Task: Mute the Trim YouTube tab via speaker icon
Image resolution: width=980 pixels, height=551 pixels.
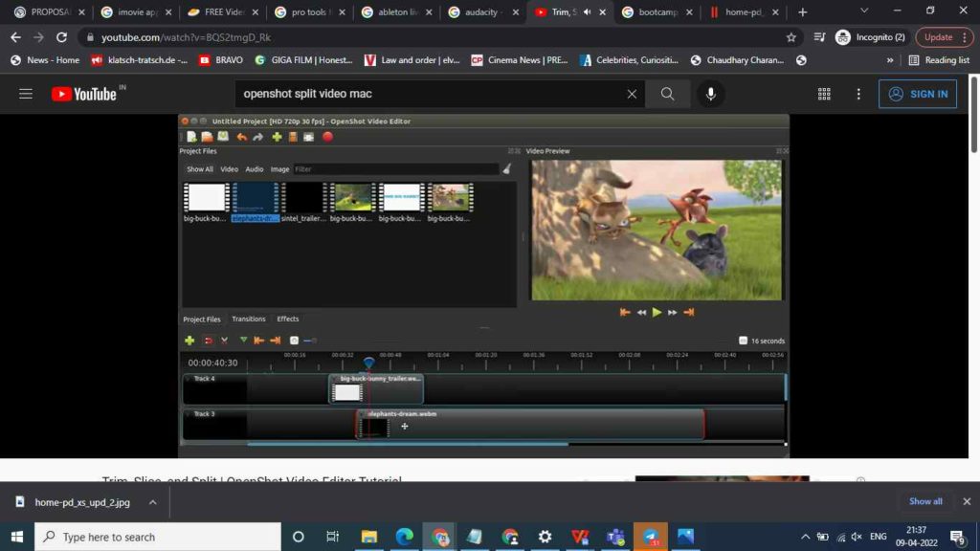Action: pyautogui.click(x=588, y=11)
